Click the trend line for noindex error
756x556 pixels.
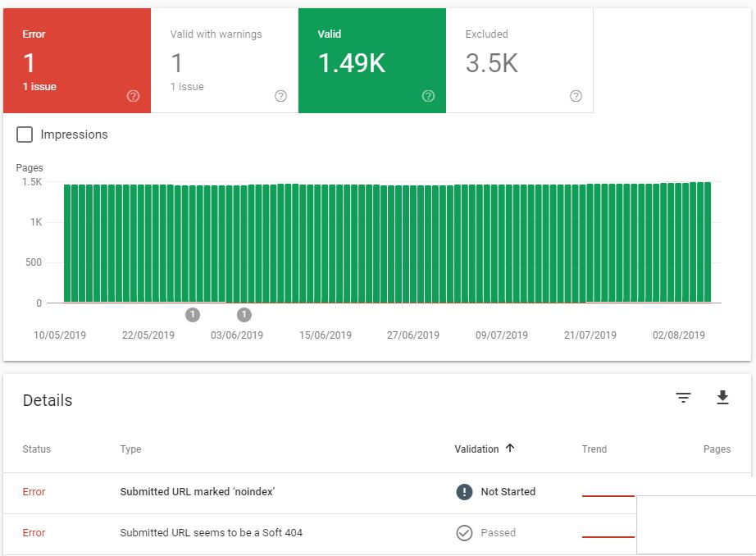tap(608, 495)
